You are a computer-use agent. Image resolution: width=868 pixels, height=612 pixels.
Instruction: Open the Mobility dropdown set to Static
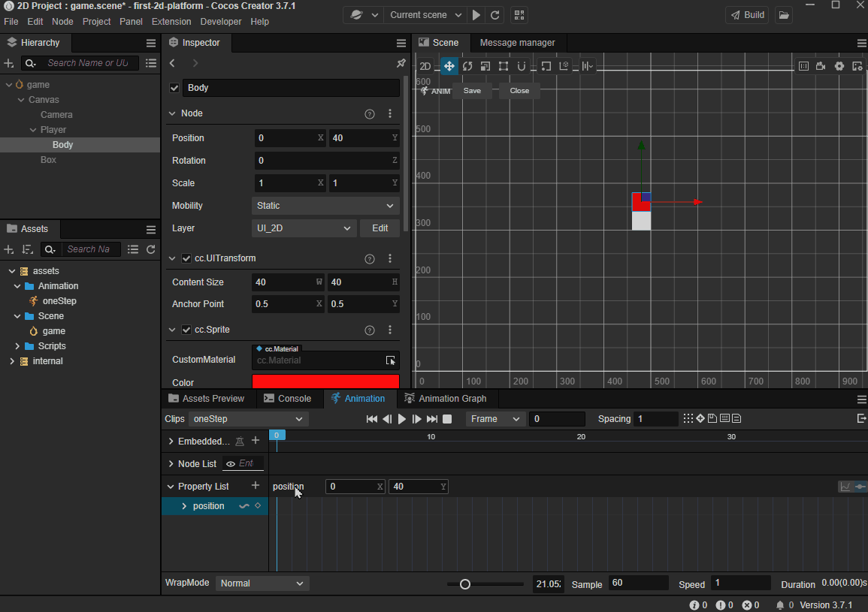click(325, 206)
